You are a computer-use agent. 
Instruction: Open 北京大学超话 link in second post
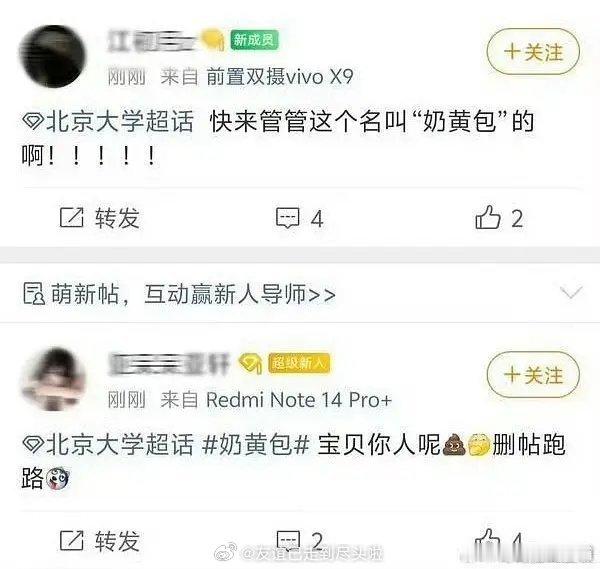119,445
